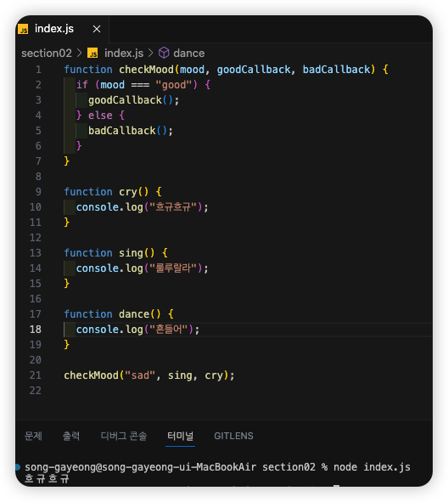Select the 터미널 panel tab
The image size is (448, 502).
(181, 436)
